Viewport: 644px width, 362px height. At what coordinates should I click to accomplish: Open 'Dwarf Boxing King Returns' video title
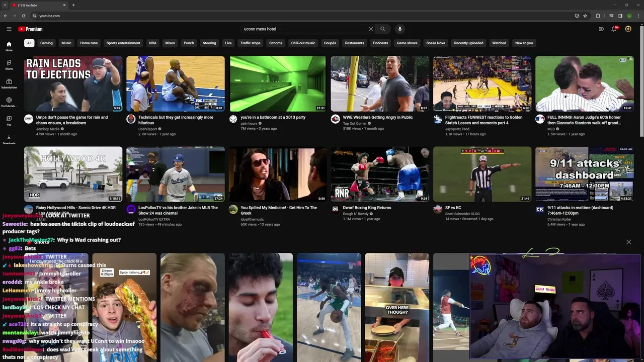pos(367,208)
